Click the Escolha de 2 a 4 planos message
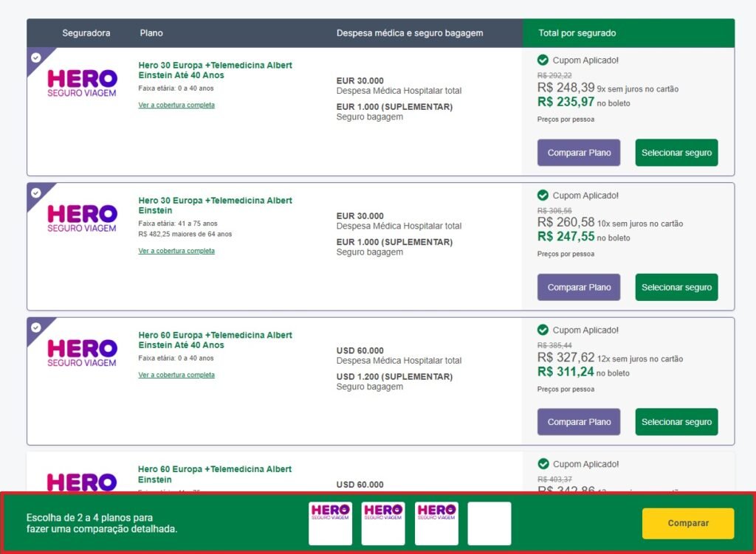This screenshot has width=756, height=554. pos(102,523)
